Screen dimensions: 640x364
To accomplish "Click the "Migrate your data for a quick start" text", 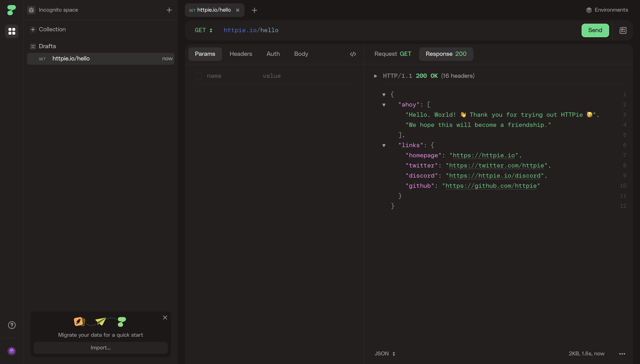I will pyautogui.click(x=101, y=335).
